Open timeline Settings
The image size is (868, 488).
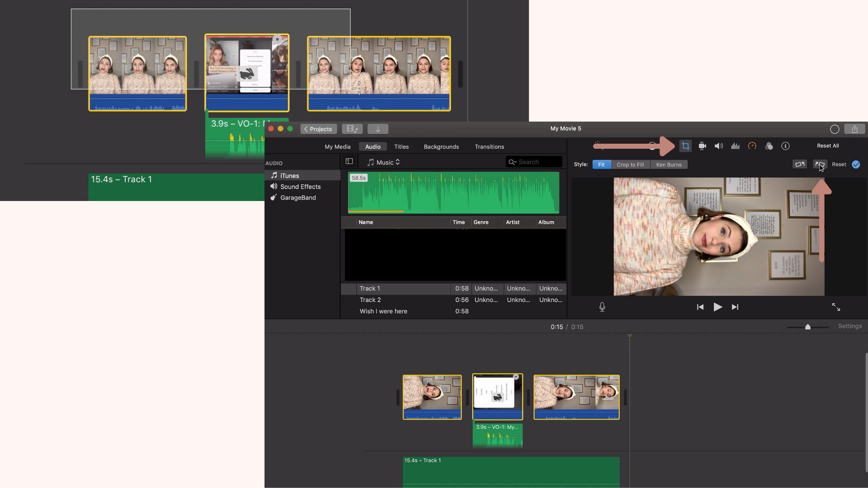pos(850,326)
